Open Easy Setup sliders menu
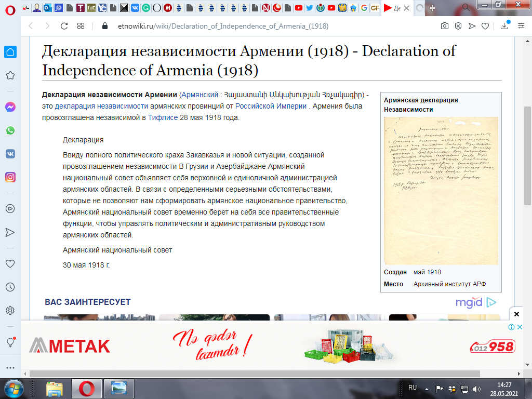This screenshot has width=532, height=399. [521, 26]
